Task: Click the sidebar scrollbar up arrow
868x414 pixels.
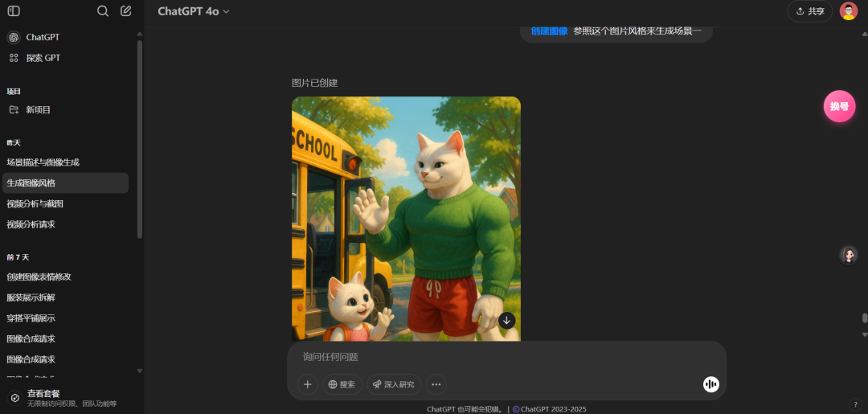Action: (x=140, y=34)
